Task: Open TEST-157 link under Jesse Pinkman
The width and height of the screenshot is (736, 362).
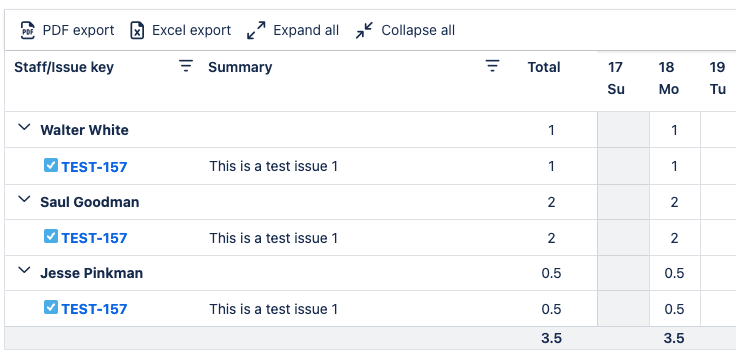Action: point(94,309)
